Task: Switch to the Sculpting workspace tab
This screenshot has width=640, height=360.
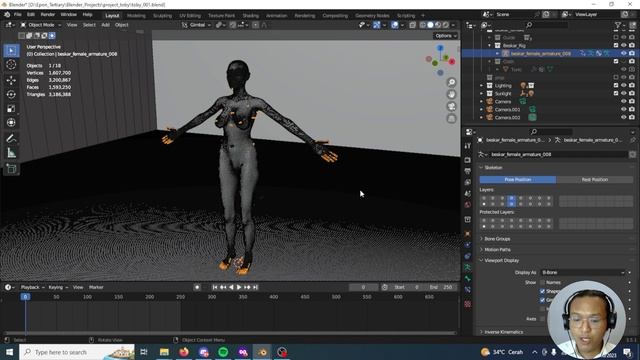Action: tap(162, 16)
